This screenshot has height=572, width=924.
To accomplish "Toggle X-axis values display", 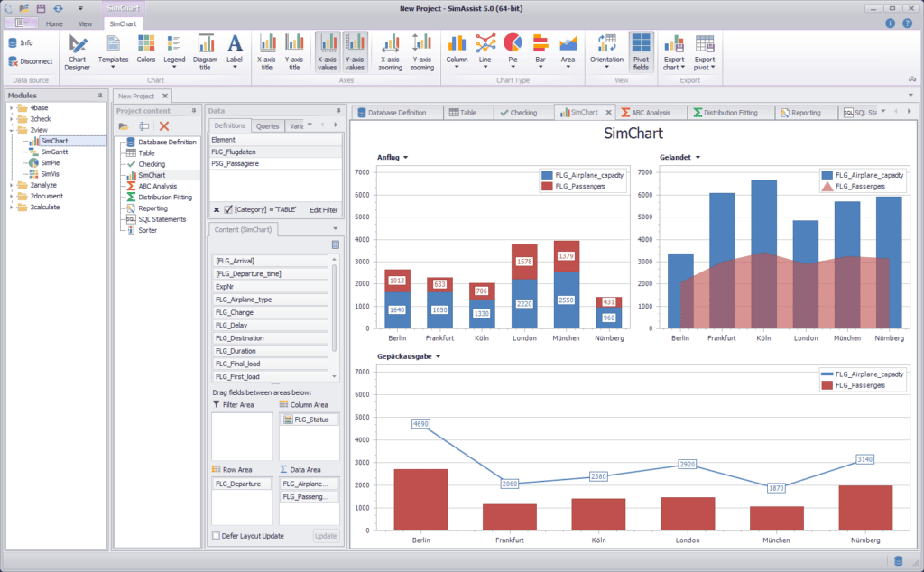I will pos(327,52).
